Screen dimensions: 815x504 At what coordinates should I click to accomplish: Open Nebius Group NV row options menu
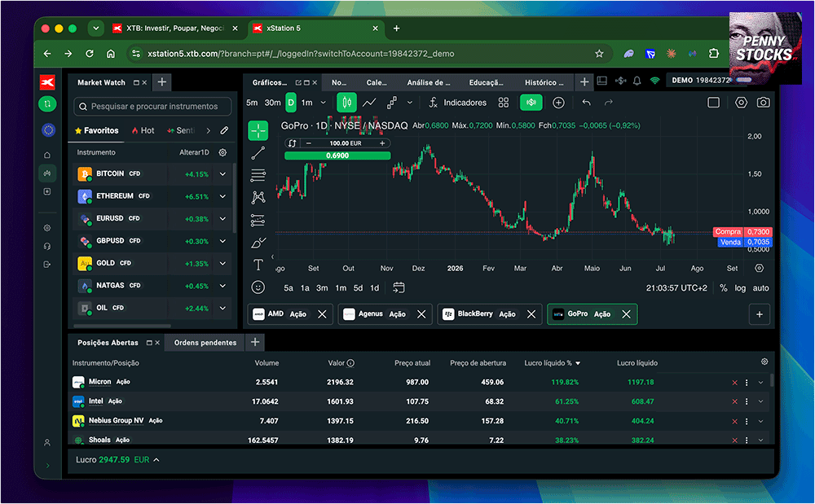tap(747, 421)
